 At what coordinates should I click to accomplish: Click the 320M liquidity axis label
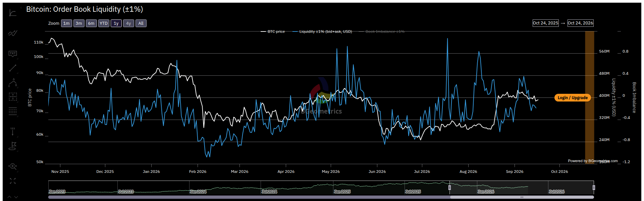604,118
